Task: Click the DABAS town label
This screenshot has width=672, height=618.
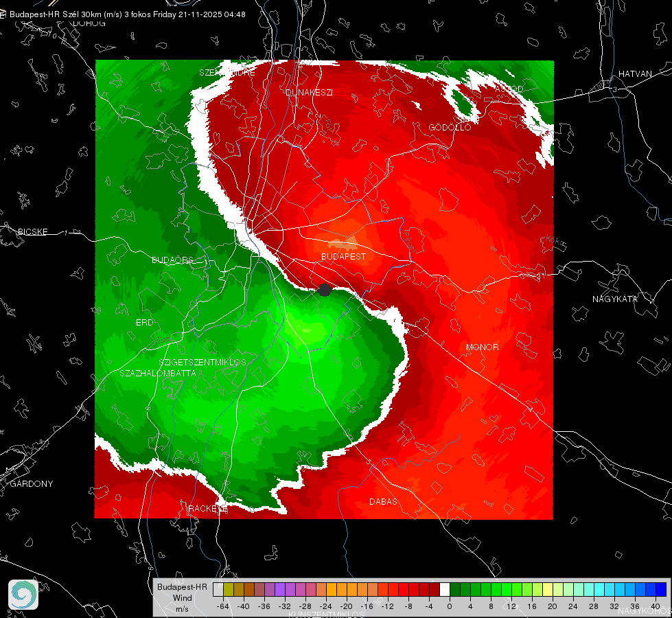Action: [383, 501]
